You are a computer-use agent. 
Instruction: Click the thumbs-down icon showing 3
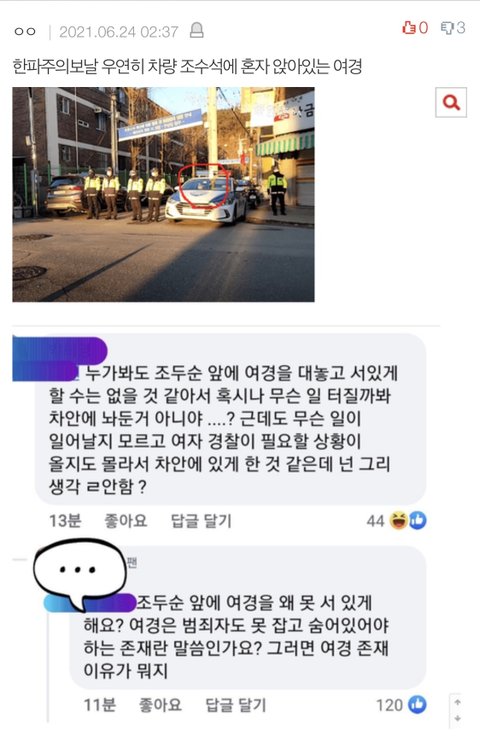tap(446, 28)
